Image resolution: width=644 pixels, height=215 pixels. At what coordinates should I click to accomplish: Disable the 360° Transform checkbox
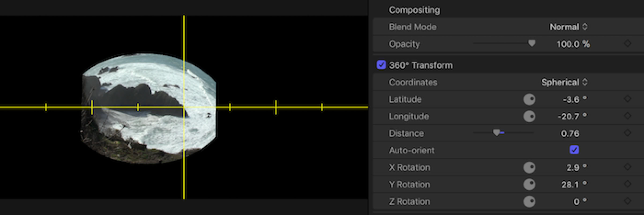coord(381,65)
